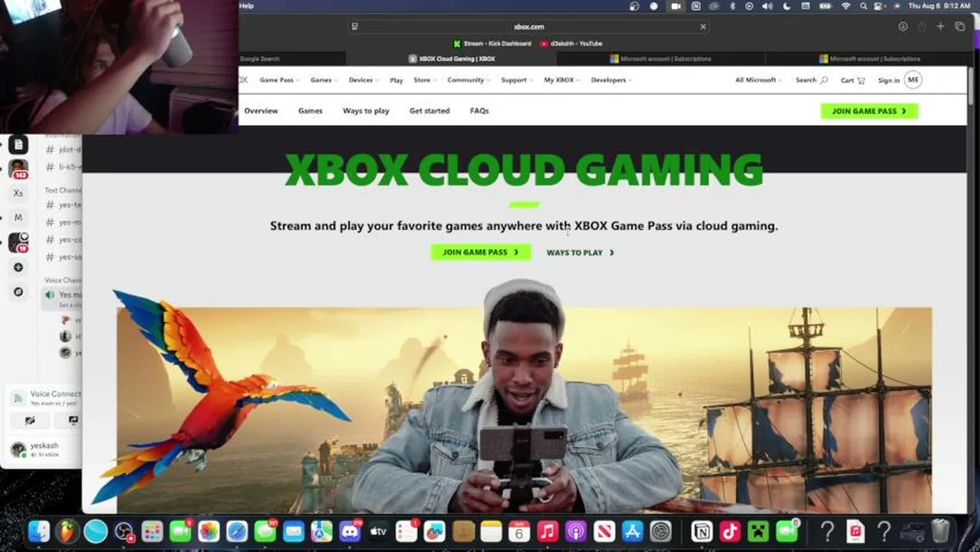Click Sign in account avatar
Screen dimensions: 980x552
pos(913,80)
